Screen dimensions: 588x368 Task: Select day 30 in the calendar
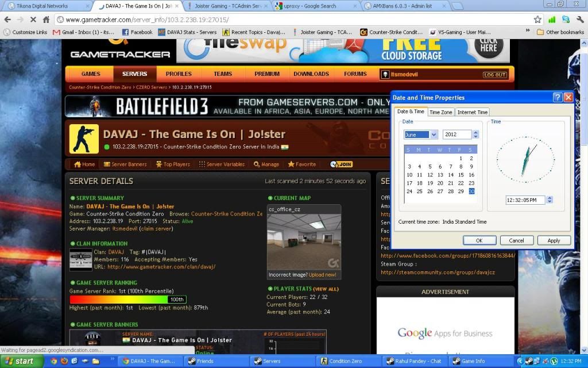click(471, 191)
